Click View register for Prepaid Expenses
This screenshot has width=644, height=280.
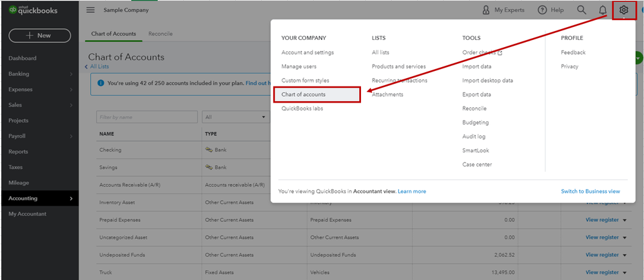[602, 220]
